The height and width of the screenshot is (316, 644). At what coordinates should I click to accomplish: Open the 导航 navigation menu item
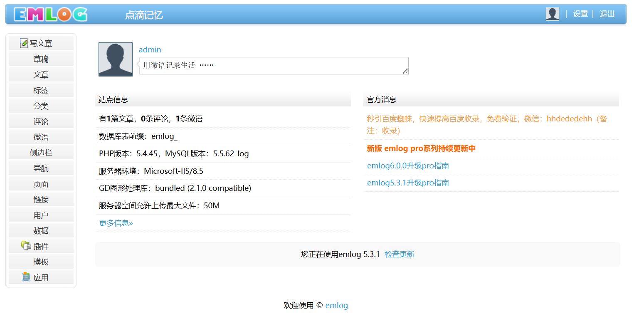coord(41,168)
